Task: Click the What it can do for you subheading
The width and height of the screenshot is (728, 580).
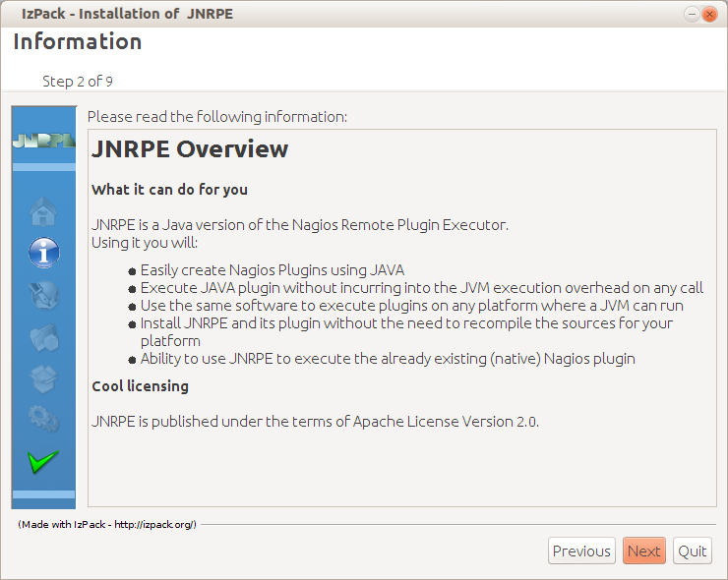Action: coord(169,190)
